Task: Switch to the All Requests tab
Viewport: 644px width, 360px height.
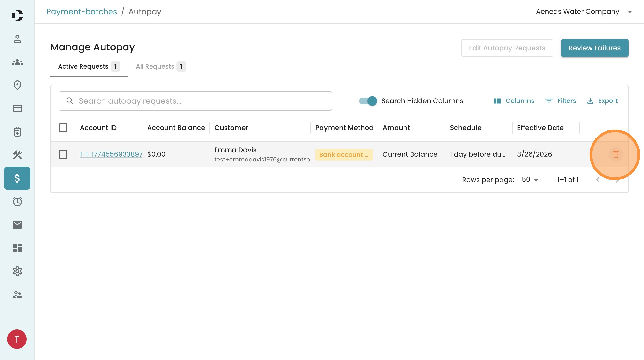Action: click(160, 67)
